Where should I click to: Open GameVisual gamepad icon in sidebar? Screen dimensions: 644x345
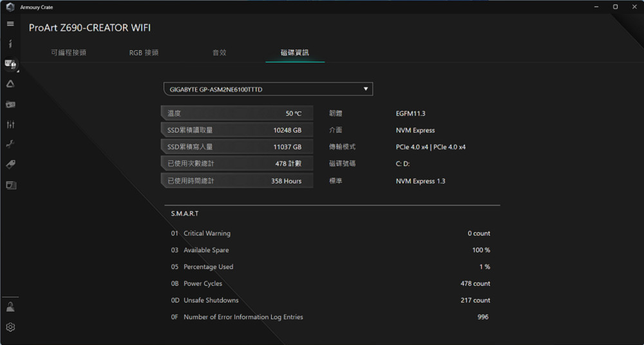[x=10, y=104]
